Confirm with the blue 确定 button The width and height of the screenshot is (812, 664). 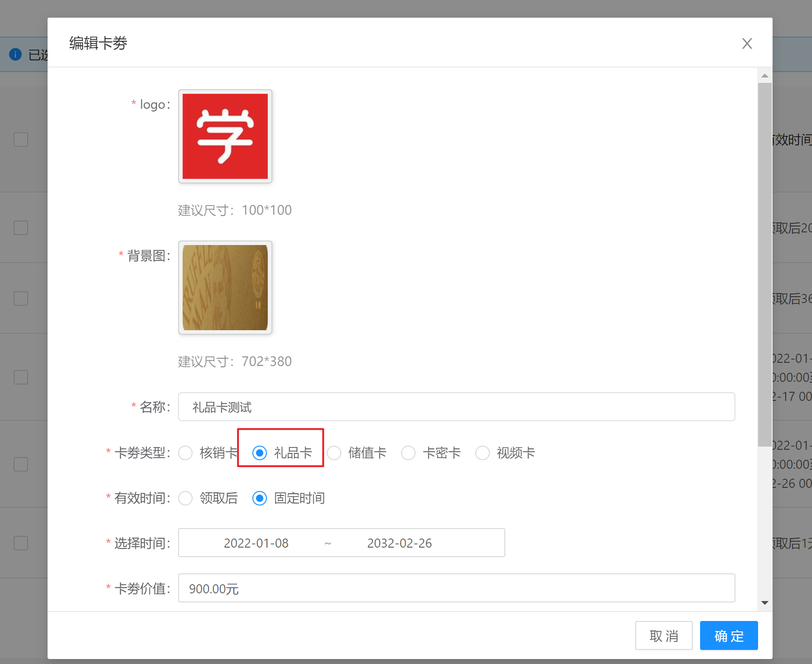click(729, 635)
